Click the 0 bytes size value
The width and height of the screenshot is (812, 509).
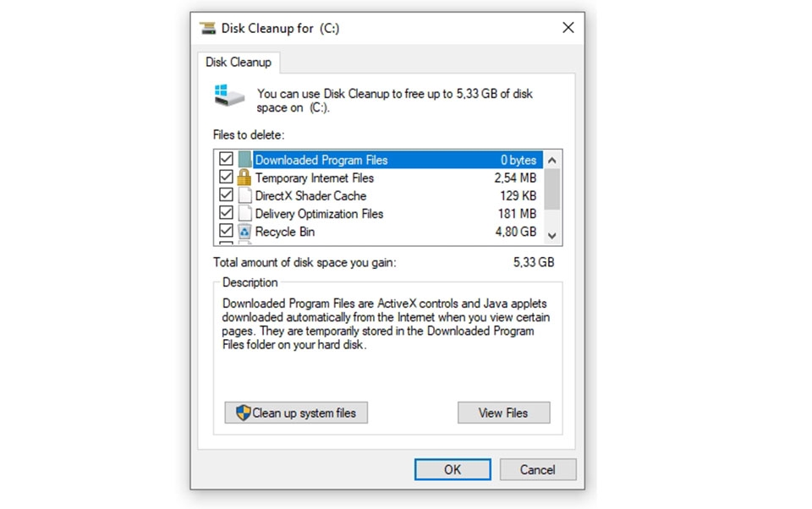tap(518, 160)
